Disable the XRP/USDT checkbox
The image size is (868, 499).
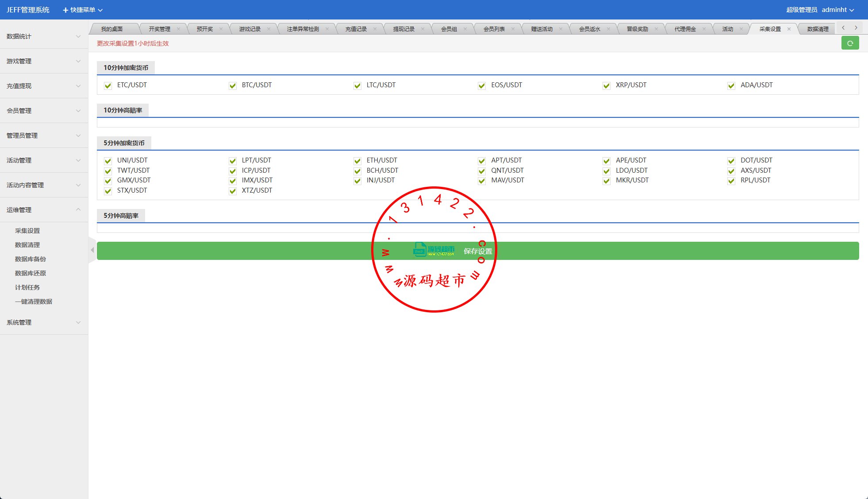point(607,85)
